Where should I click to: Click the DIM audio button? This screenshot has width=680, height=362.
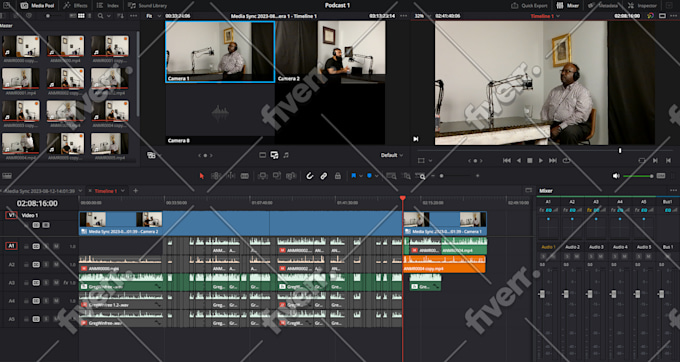[661, 176]
